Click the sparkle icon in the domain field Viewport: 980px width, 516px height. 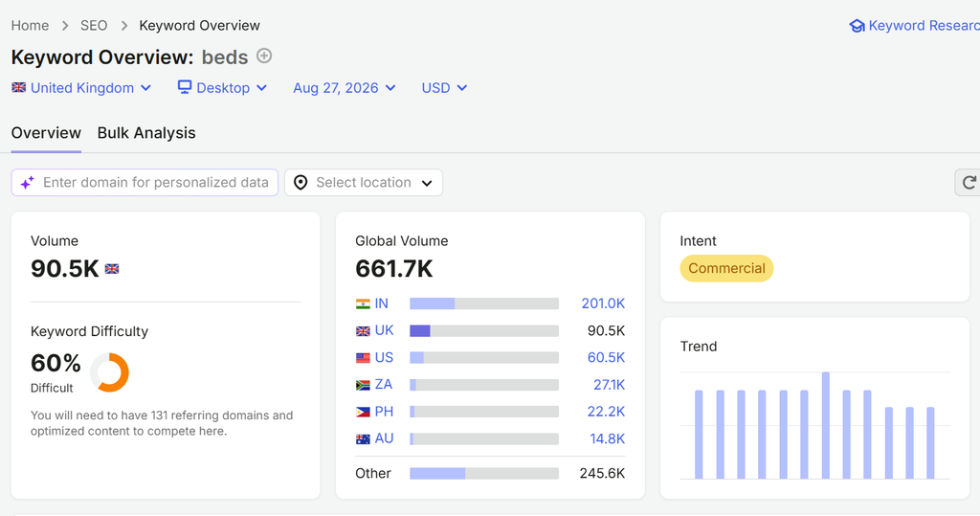click(28, 183)
